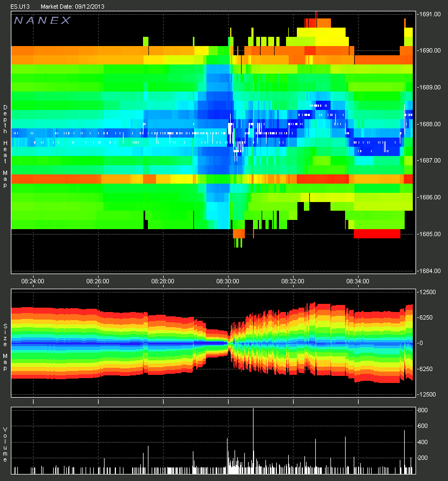Click the Size Map vertical title

click(x=5, y=347)
